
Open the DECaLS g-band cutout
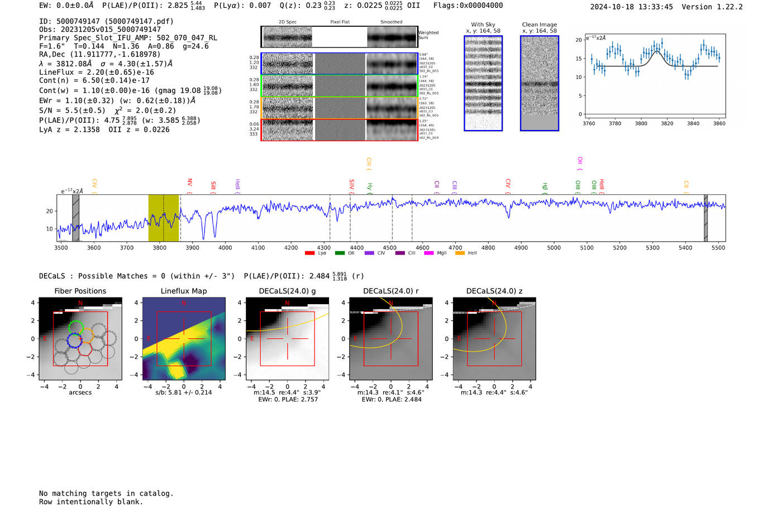coord(288,339)
